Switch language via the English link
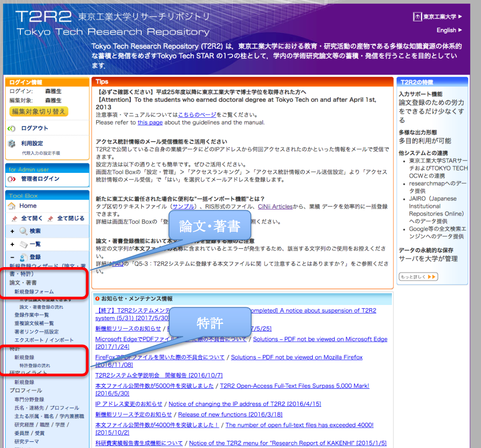481x448 pixels. [x=446, y=30]
